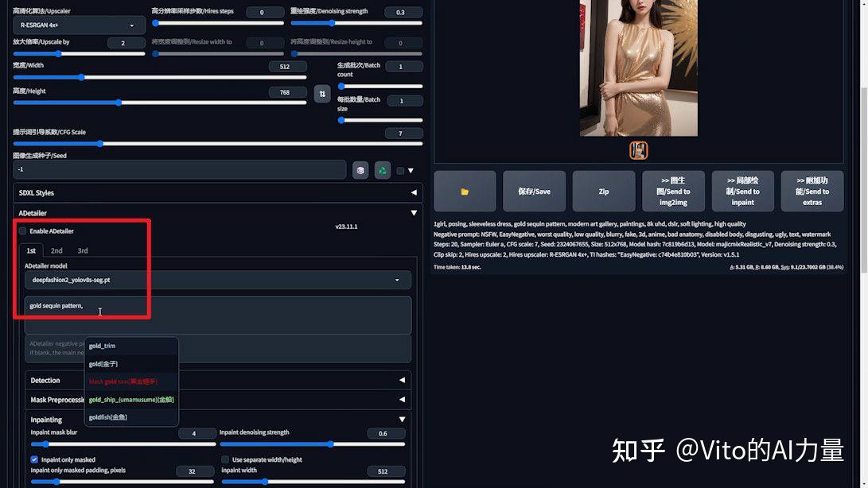
Task: Open the Upscaler R-ESRGAN 4x+ dropdown
Action: click(79, 25)
